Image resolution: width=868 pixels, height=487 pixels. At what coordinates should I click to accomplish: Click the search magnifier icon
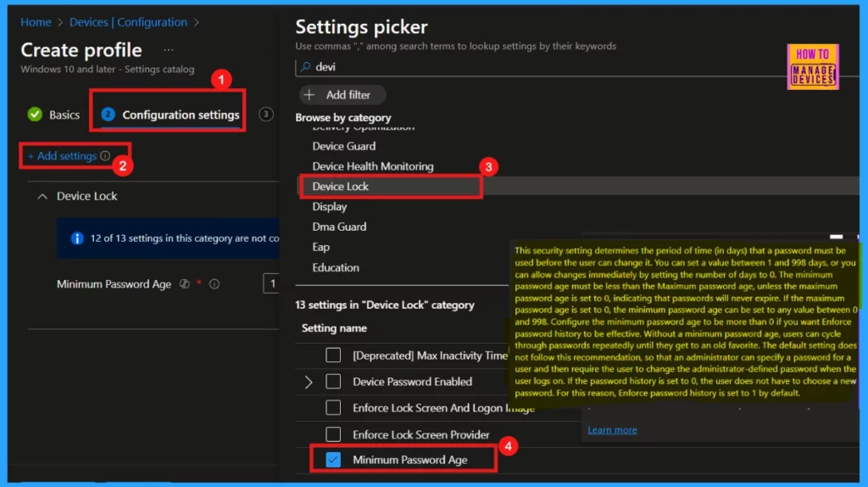click(305, 67)
